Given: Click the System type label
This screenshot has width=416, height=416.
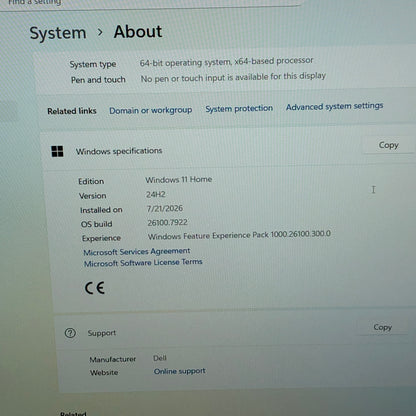Looking at the screenshot, I should (93, 64).
